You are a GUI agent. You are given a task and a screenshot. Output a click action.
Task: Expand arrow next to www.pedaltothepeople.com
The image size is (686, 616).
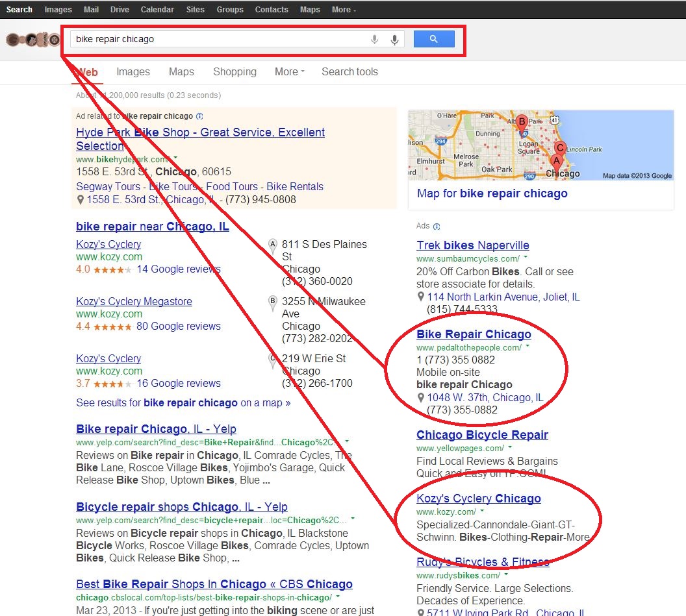point(527,346)
